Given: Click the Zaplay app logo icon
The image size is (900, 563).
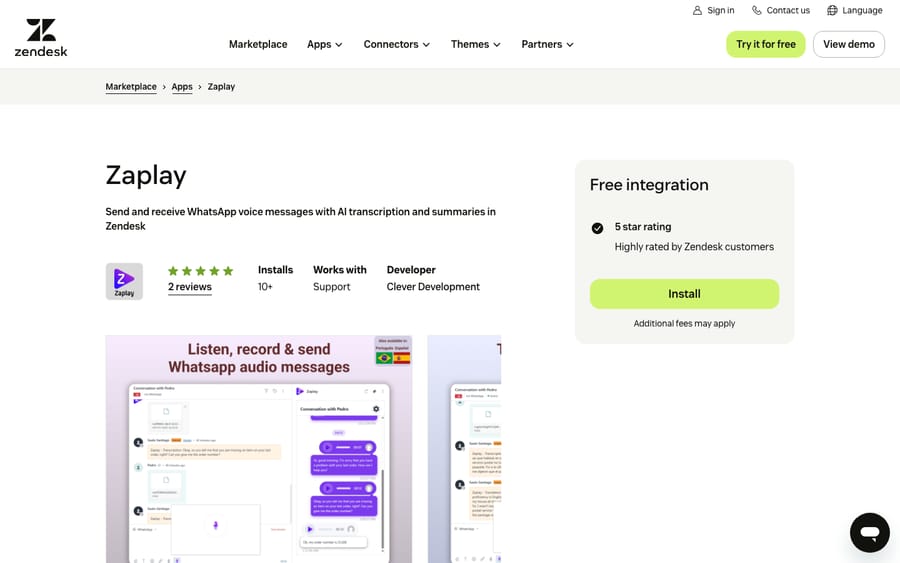Looking at the screenshot, I should tap(124, 281).
